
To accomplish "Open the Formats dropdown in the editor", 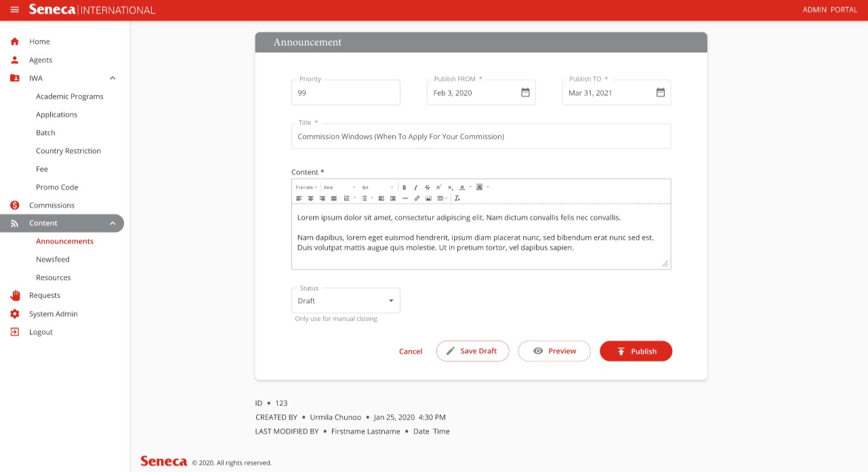I will [306, 187].
